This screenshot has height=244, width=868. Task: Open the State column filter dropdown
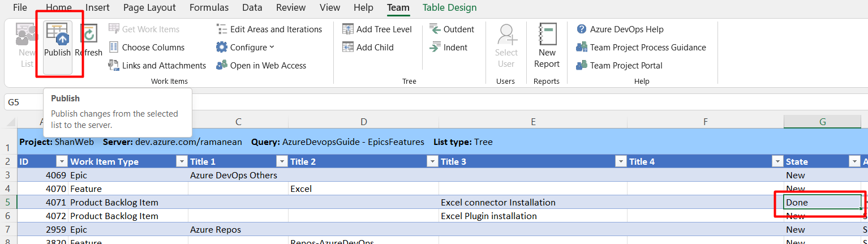854,162
